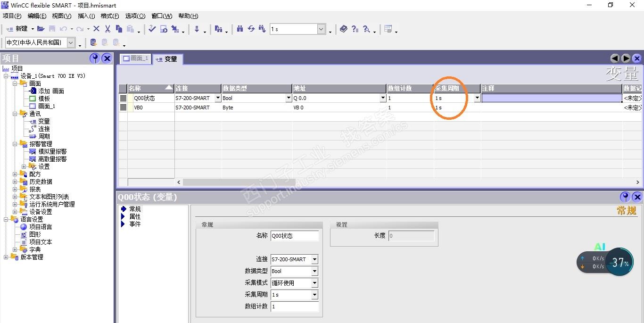The width and height of the screenshot is (644, 323).
Task: Open the 插入(I) menu
Action: (x=86, y=16)
